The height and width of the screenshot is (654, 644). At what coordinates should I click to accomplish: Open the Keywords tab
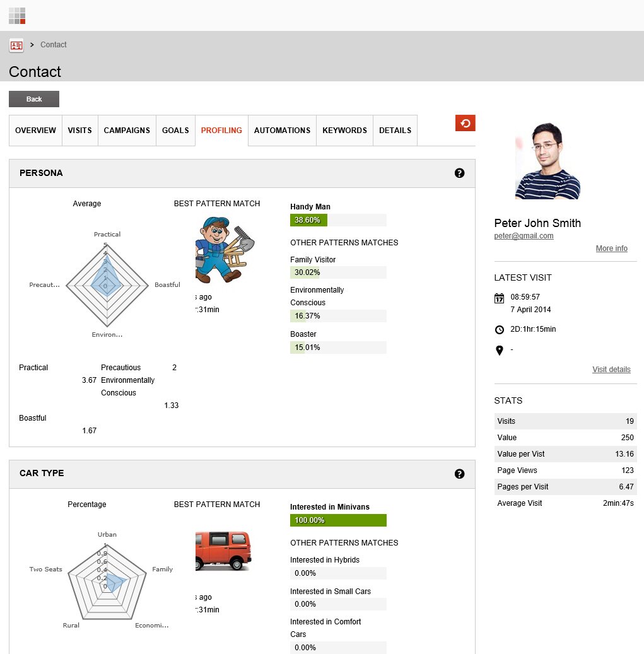point(344,131)
